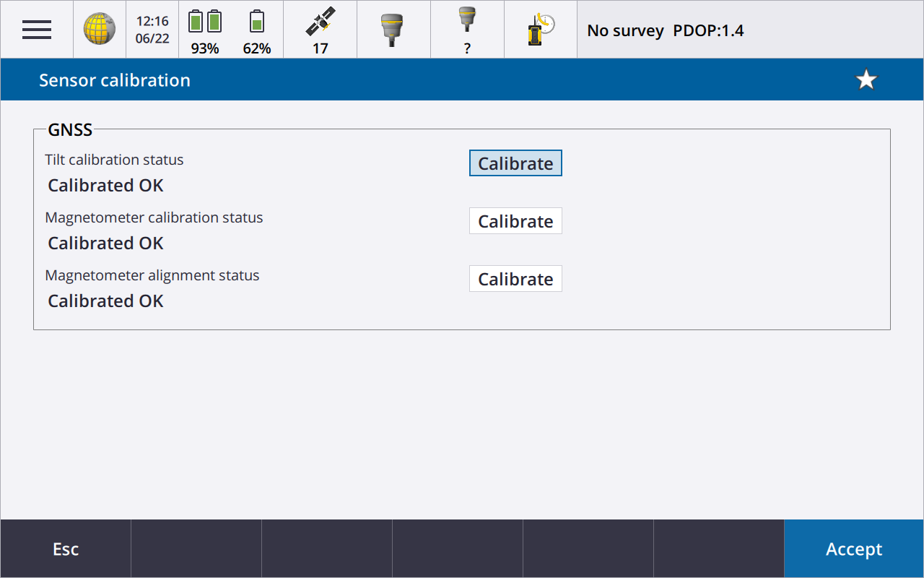This screenshot has height=578, width=924.
Task: Click the yellow globe map icon
Action: (100, 30)
